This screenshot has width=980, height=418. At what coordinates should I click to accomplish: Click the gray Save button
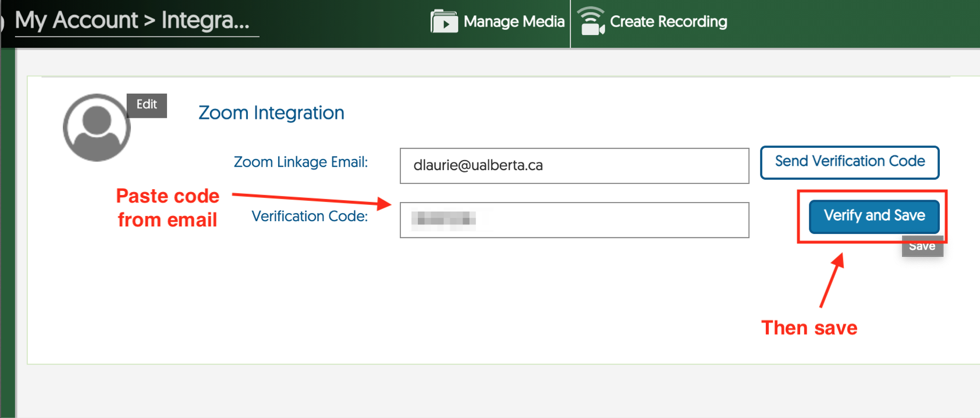pyautogui.click(x=922, y=246)
